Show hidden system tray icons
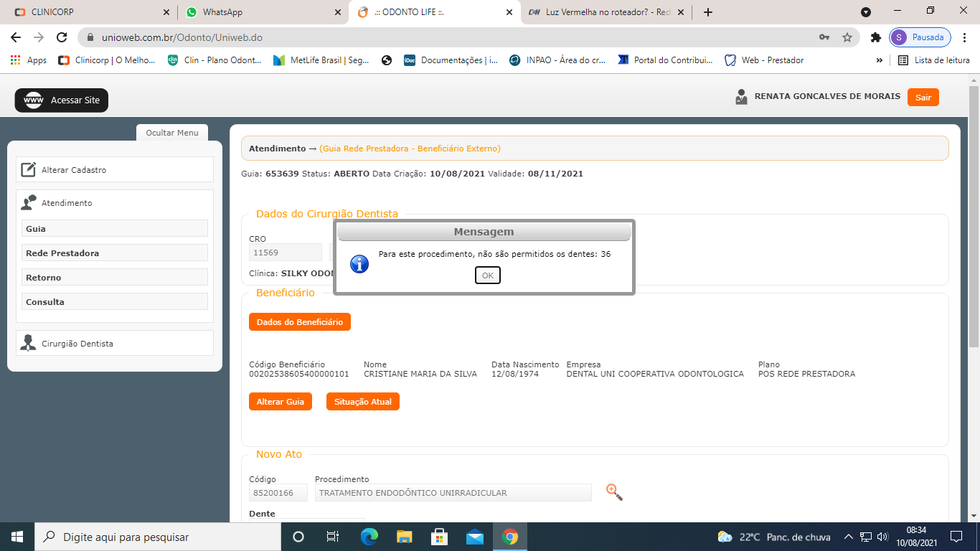The height and width of the screenshot is (551, 980). click(x=849, y=537)
